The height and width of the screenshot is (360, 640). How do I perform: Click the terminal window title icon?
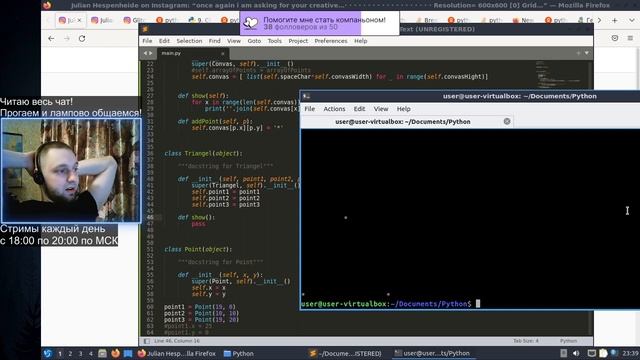coord(306,96)
